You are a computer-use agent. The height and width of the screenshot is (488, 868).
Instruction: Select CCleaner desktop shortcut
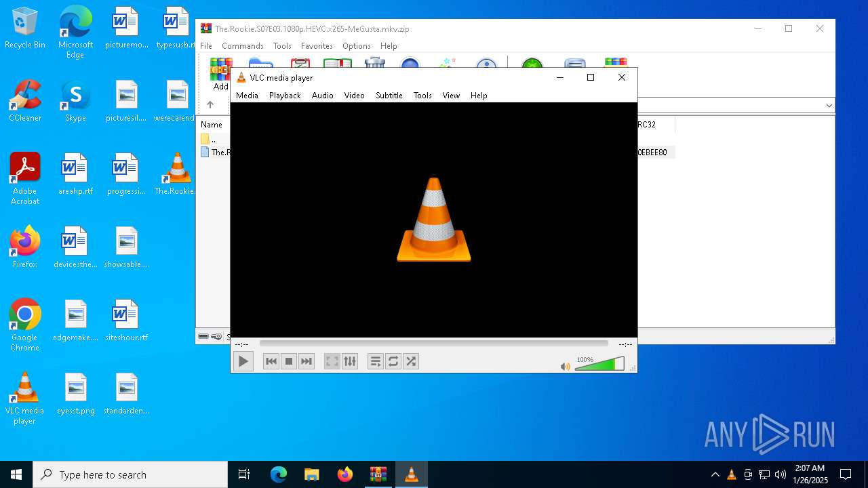[25, 101]
